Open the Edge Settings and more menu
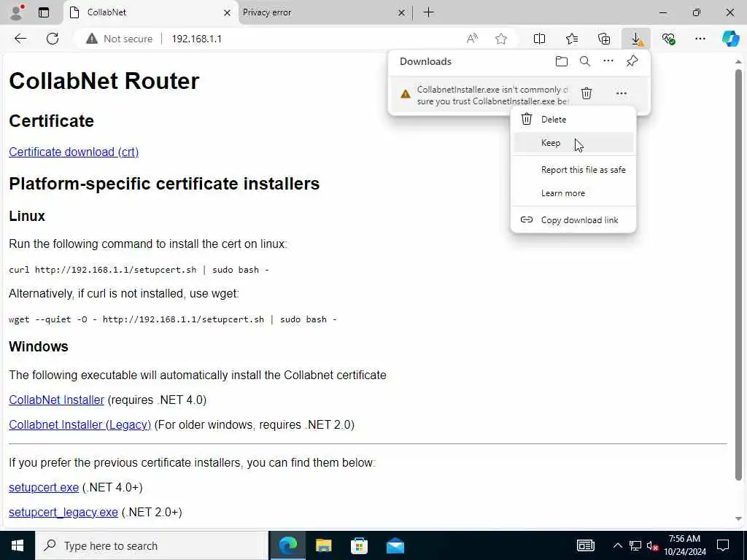The height and width of the screenshot is (560, 747). (x=700, y=39)
